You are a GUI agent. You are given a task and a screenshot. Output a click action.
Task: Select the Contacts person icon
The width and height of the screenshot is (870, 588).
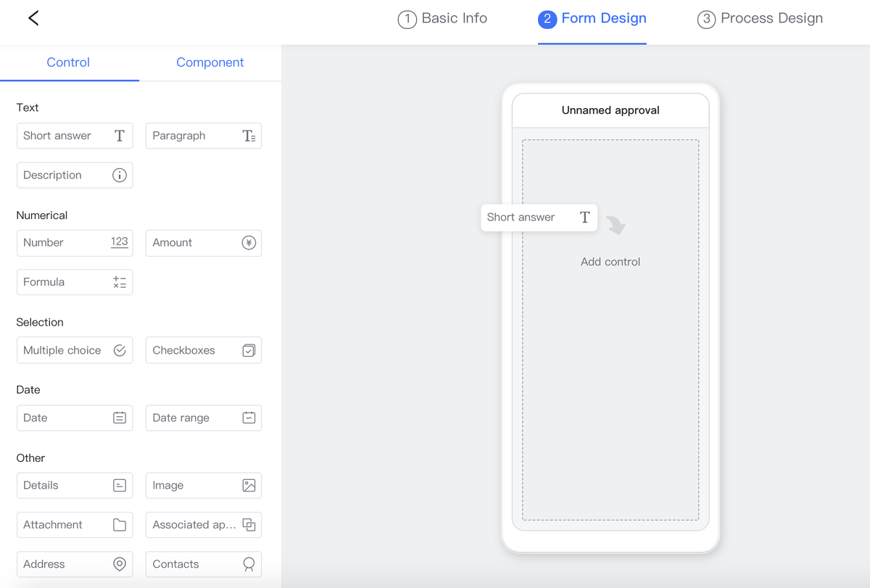click(249, 564)
